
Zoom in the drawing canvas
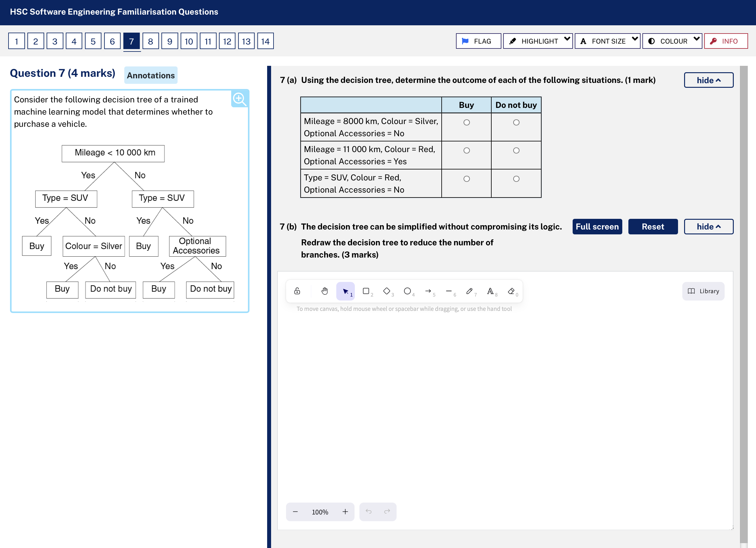click(345, 512)
